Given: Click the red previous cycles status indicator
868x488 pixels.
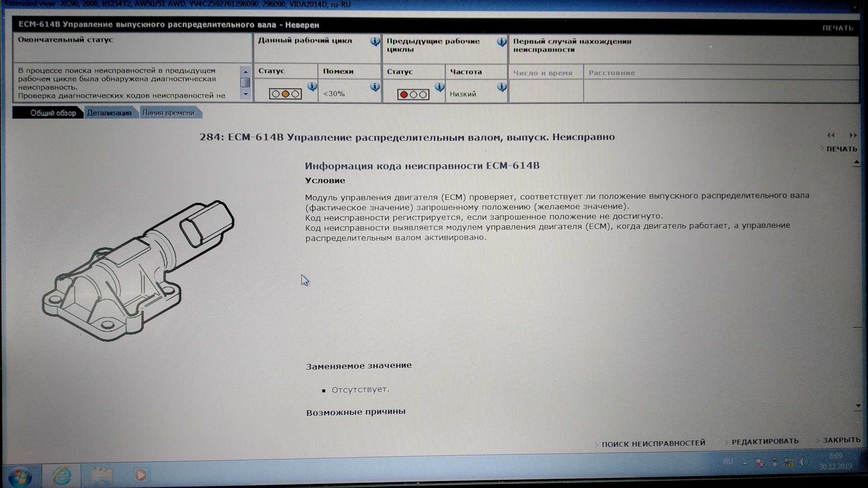Looking at the screenshot, I should pyautogui.click(x=413, y=94).
